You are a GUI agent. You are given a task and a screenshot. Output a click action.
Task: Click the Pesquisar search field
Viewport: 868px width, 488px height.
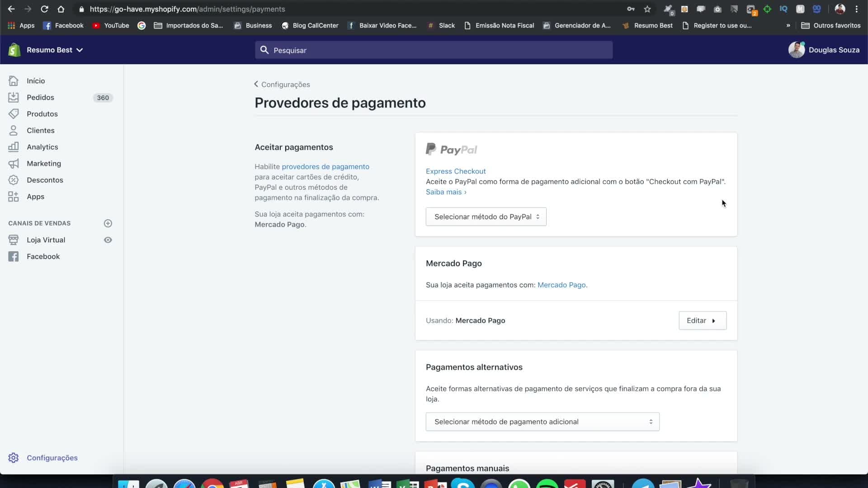tap(434, 50)
